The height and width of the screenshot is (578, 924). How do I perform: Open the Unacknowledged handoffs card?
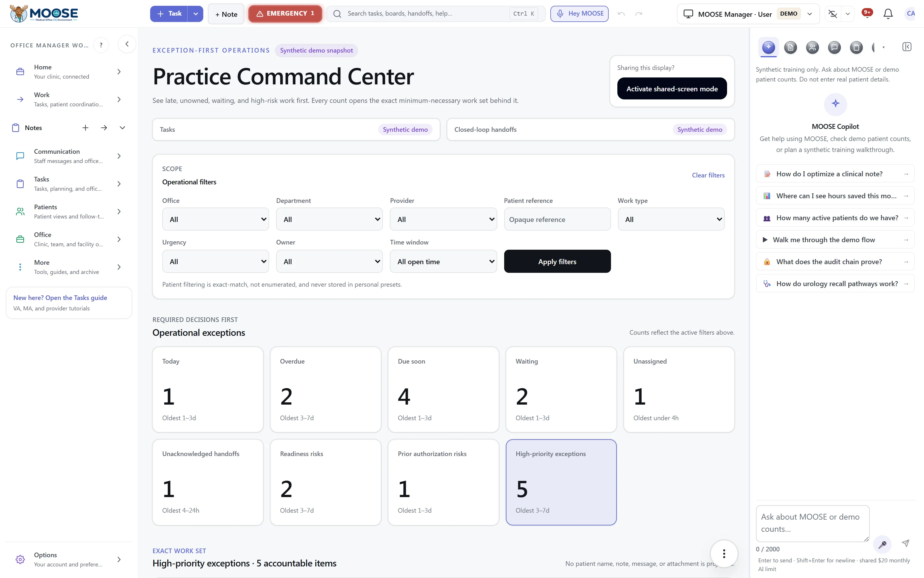(208, 482)
